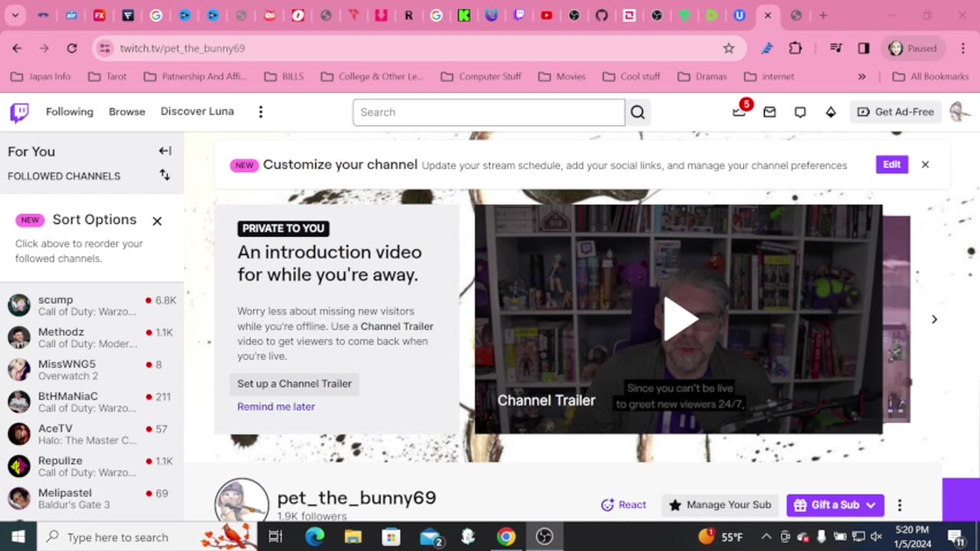
Task: Show hidden system tray icons
Action: [x=766, y=537]
